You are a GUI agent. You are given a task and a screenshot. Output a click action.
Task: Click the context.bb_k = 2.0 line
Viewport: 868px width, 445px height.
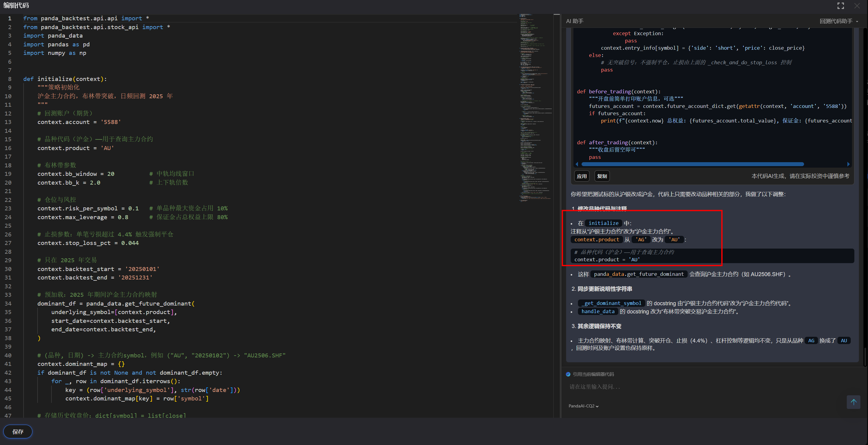click(69, 182)
